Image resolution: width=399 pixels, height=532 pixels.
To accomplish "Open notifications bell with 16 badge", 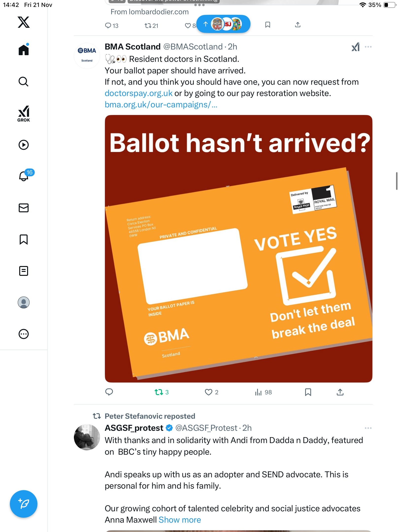I will (24, 176).
